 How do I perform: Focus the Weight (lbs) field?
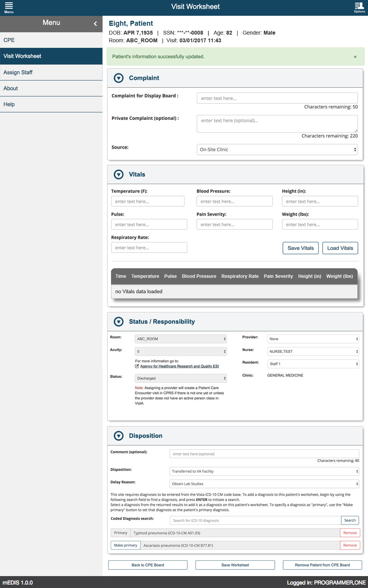point(320,224)
